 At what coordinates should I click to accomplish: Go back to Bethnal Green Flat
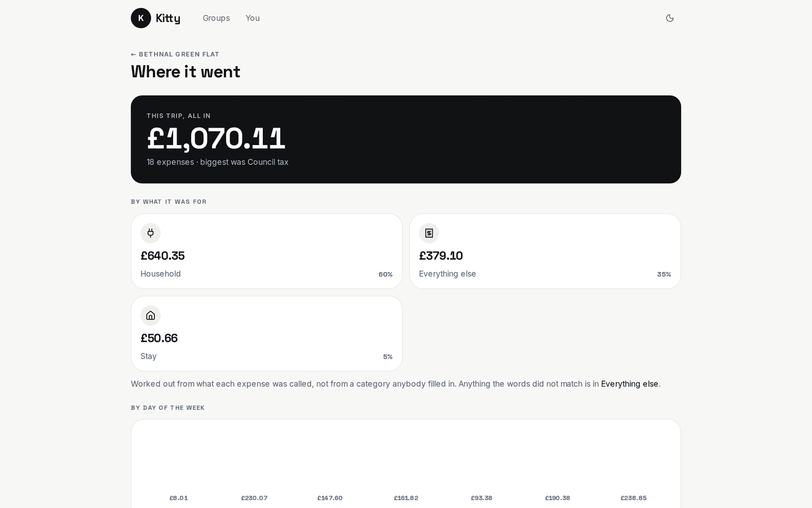click(175, 54)
